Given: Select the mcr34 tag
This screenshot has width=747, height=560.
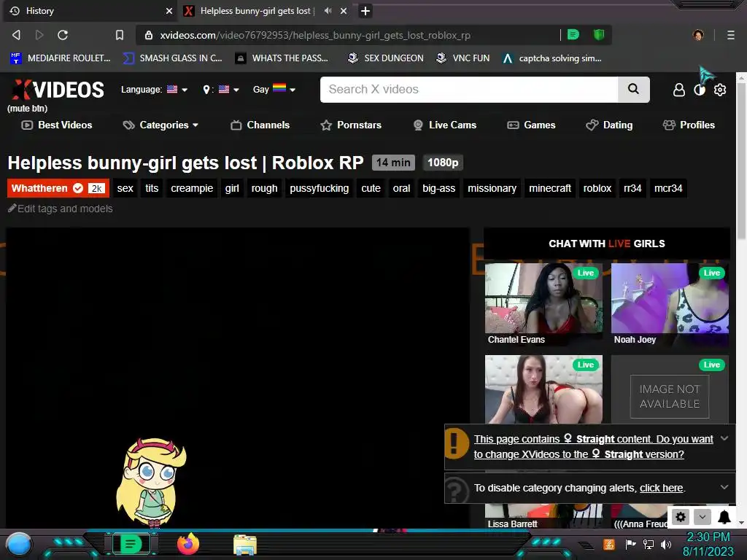Looking at the screenshot, I should (668, 188).
